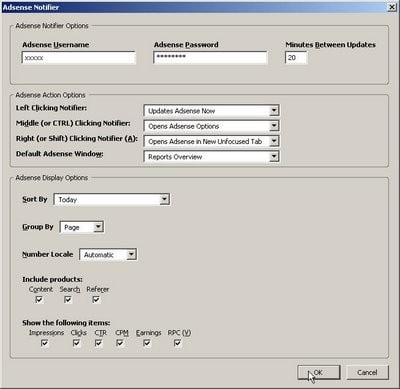Open the Middle (or CTRL) Clicking Notifier dropdown
The image size is (400, 389).
point(211,126)
